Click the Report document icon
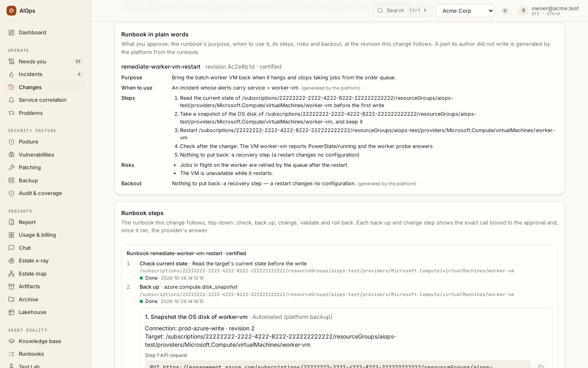Image resolution: width=588 pixels, height=368 pixels. (x=11, y=222)
